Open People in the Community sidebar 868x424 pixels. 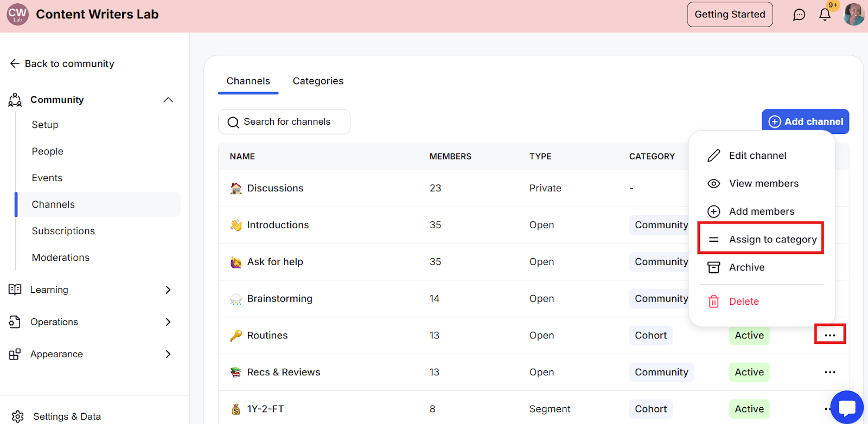coord(48,151)
